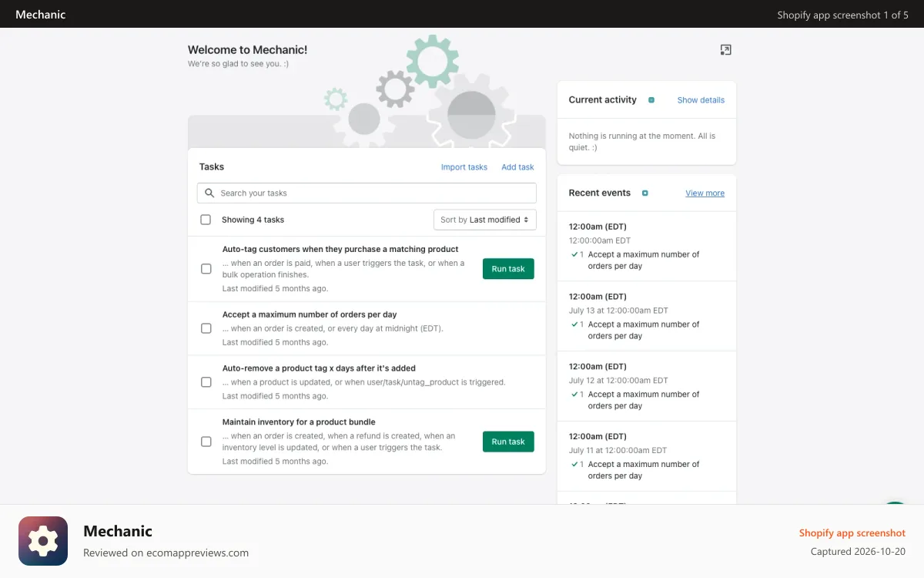Viewport: 924px width, 578px height.
Task: Check the Auto-tag customers task checkbox
Action: point(206,269)
